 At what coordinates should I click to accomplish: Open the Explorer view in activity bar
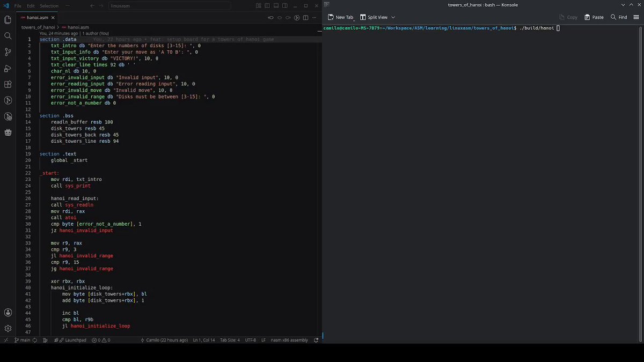tap(8, 20)
